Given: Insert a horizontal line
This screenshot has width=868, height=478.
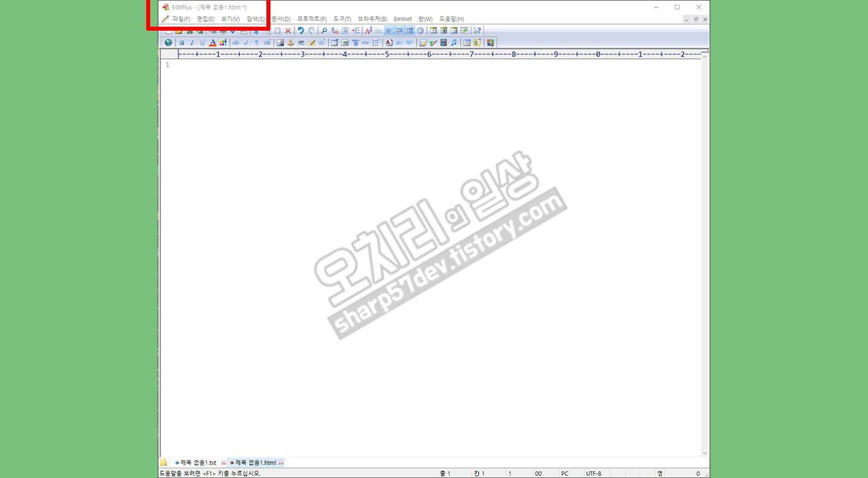Looking at the screenshot, I should coord(301,43).
